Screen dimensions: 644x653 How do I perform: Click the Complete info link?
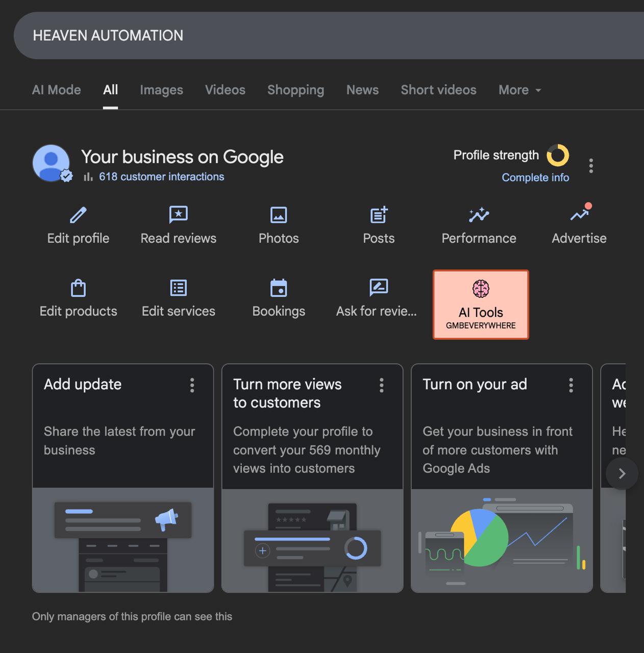pos(535,178)
